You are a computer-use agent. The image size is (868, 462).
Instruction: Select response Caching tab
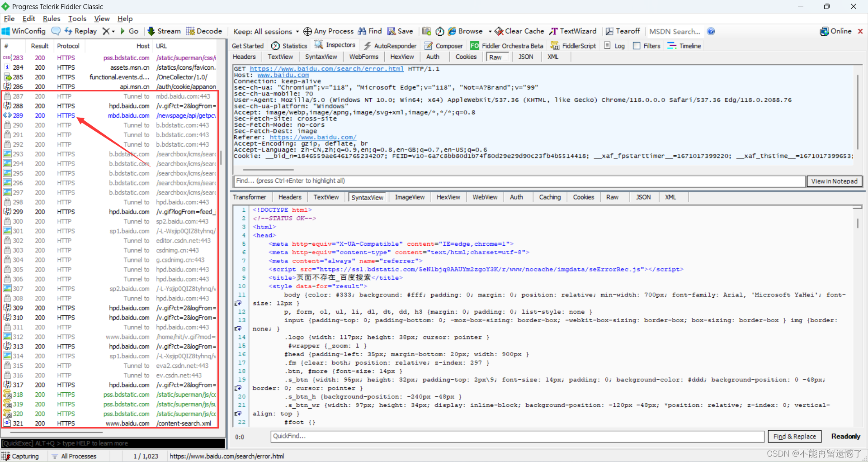coord(550,197)
